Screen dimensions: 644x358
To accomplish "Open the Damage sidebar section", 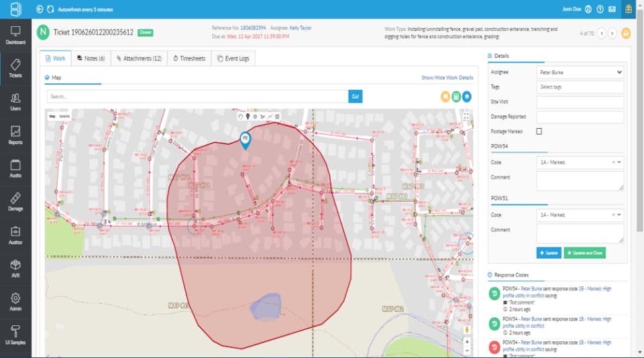I will tap(15, 202).
